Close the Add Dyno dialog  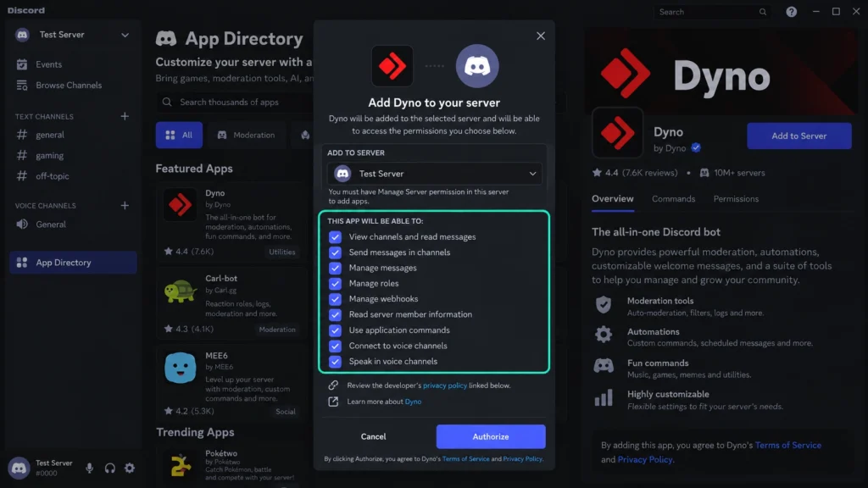coord(541,36)
